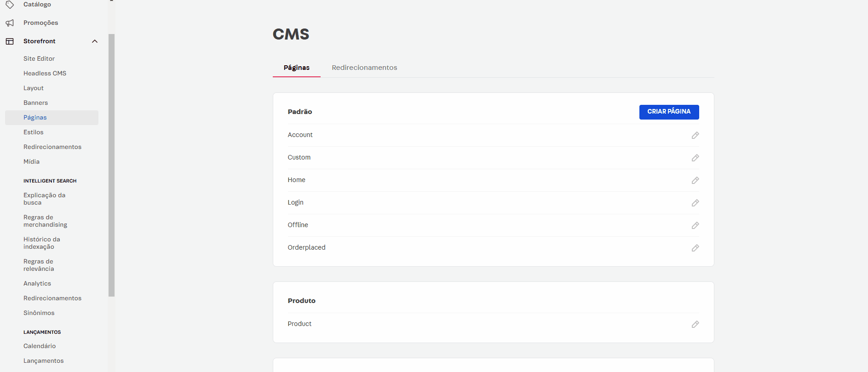Go to Regras de merchandising
This screenshot has height=372, width=868.
[x=45, y=221]
